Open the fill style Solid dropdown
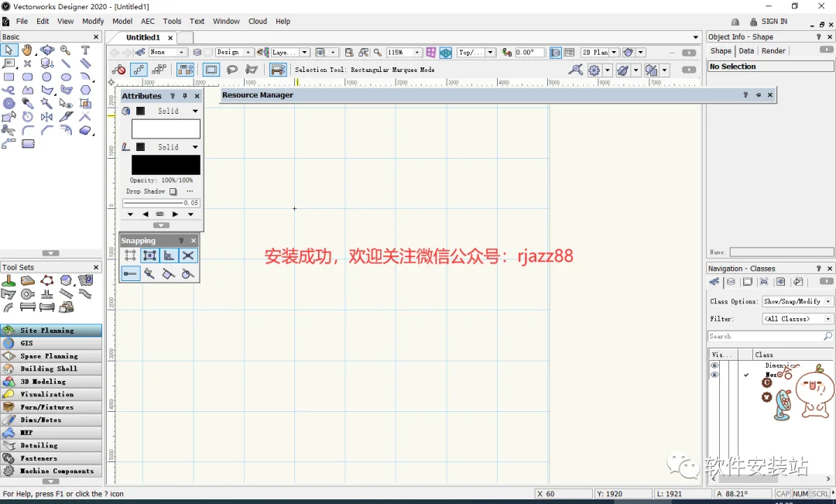The image size is (836, 504). coord(195,111)
